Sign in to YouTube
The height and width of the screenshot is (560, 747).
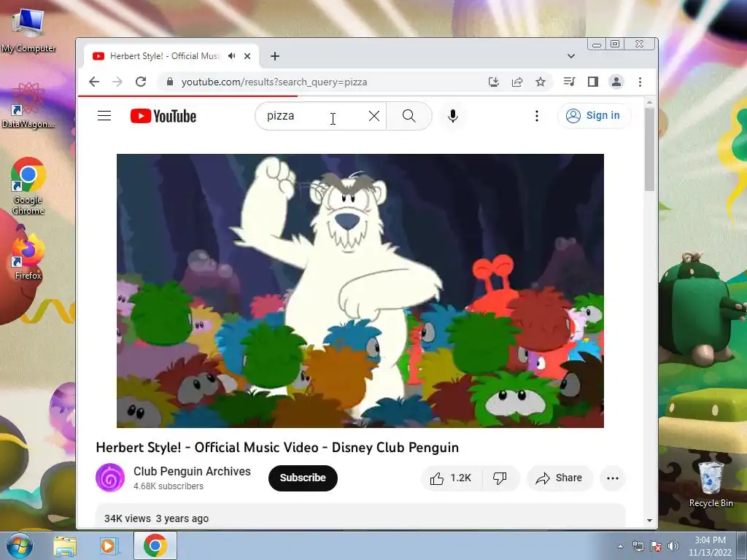coord(594,116)
